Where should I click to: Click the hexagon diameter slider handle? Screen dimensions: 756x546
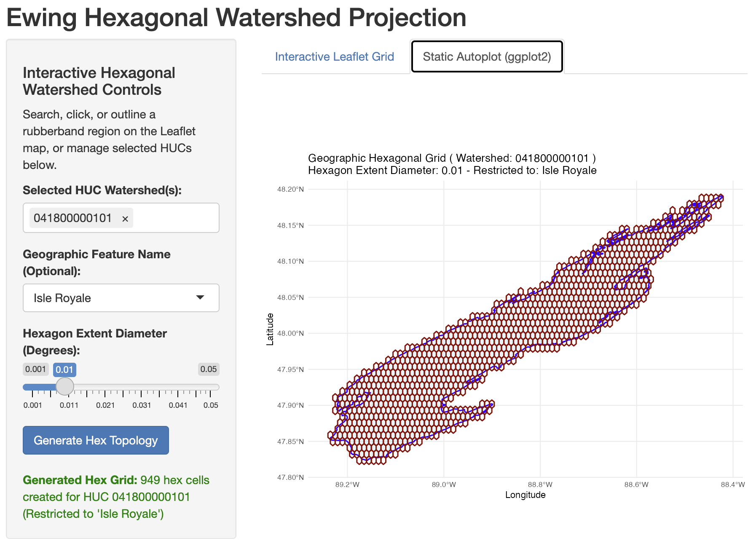(65, 386)
